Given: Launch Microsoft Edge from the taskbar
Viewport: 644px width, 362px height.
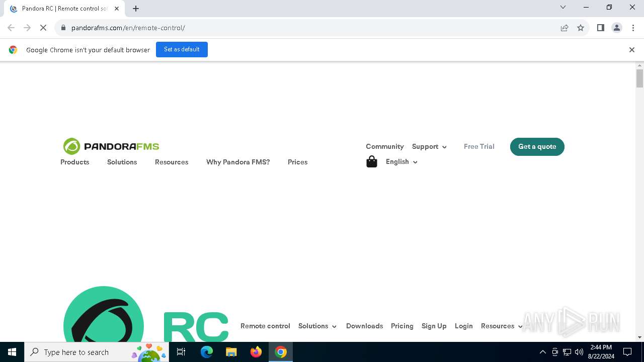Looking at the screenshot, I should click(207, 352).
